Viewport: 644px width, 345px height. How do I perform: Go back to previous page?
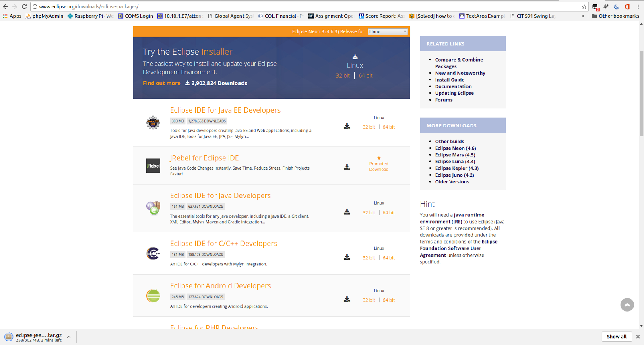tap(5, 7)
